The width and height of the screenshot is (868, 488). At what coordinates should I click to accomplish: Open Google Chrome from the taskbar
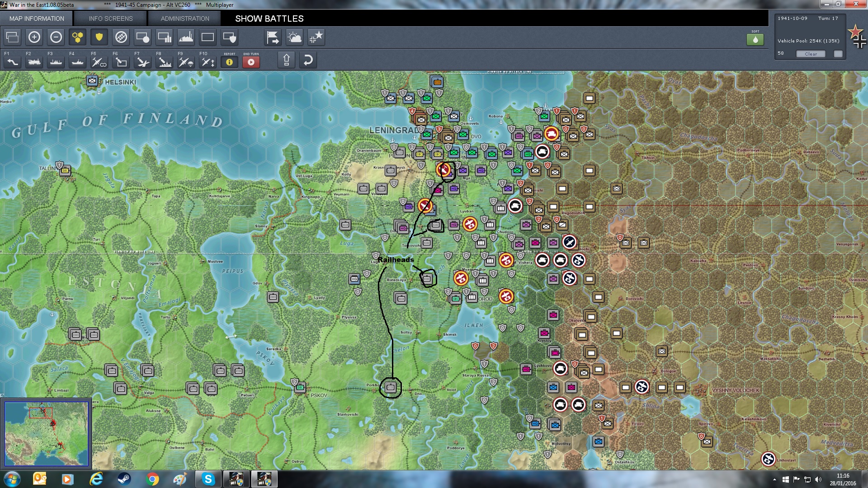(152, 479)
